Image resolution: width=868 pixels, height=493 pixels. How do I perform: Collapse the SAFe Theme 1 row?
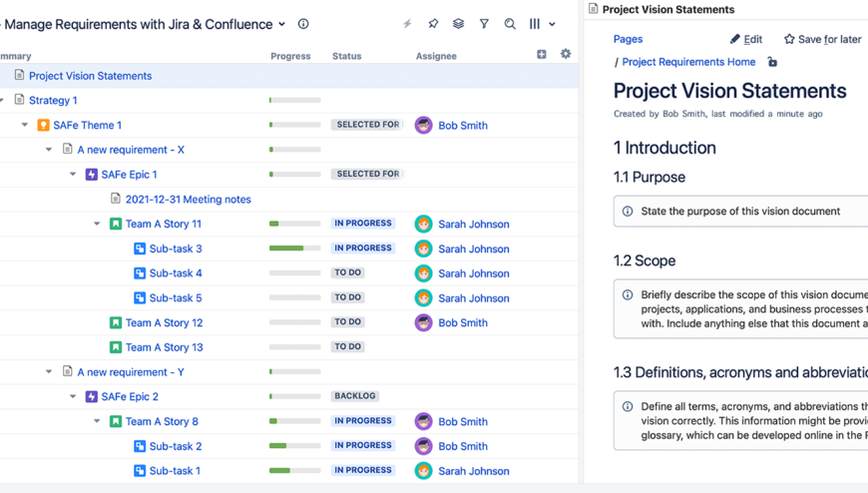click(25, 126)
